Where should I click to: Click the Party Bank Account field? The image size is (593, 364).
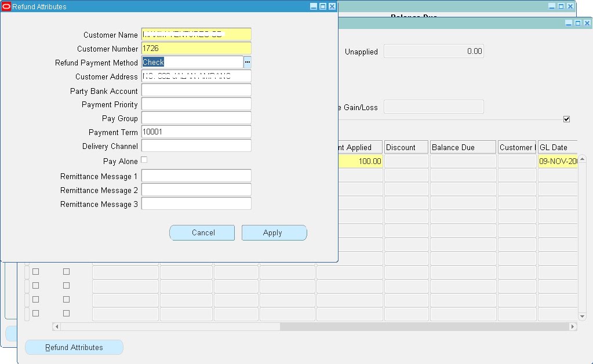click(196, 90)
